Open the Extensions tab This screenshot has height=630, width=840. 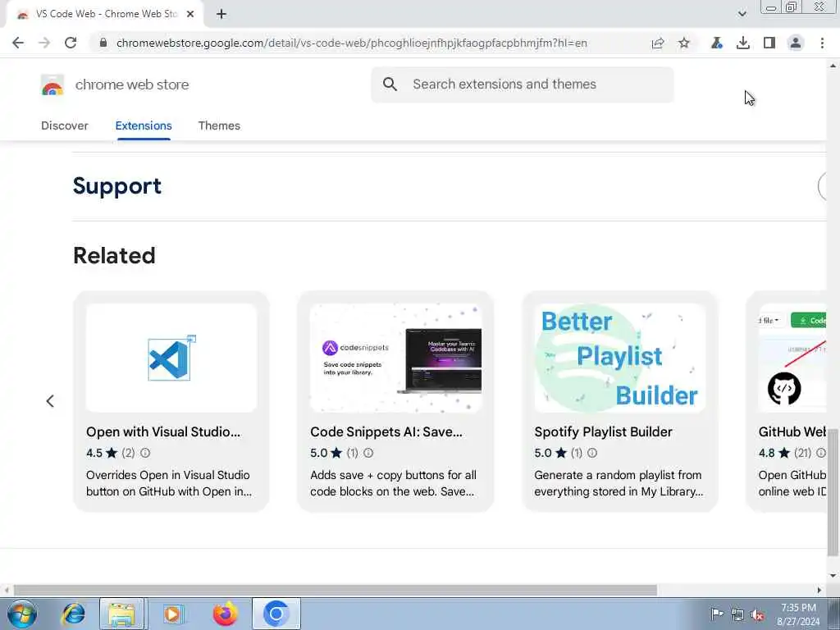point(144,126)
